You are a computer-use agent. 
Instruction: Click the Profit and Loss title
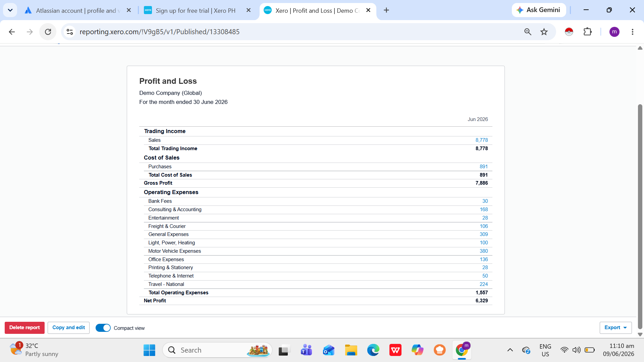(x=168, y=81)
